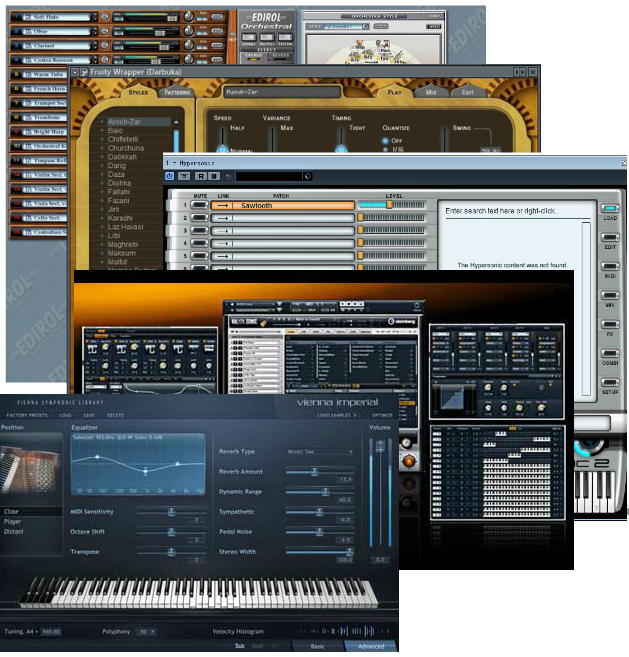Click plus icon beside Chiftetelli style
This screenshot has width=629, height=657.
[x=102, y=139]
